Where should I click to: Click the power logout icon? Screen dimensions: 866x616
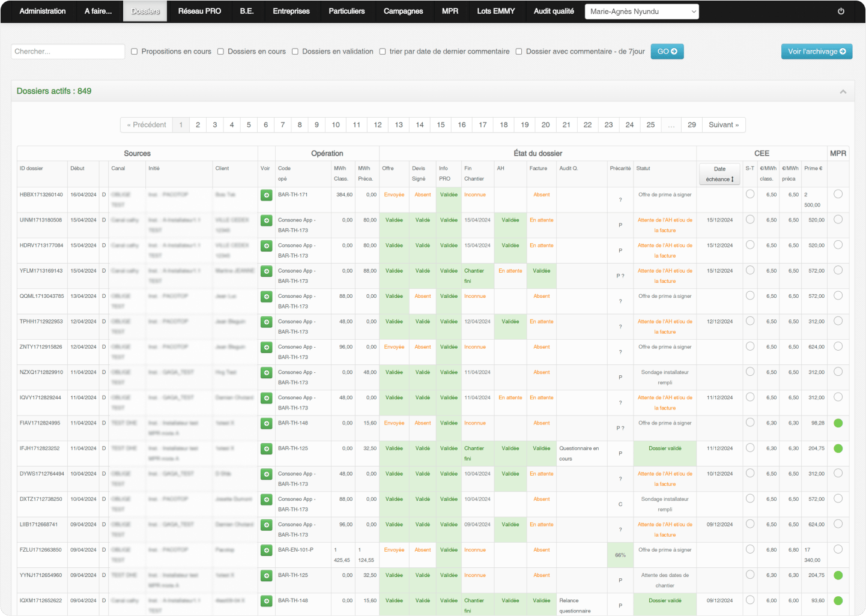click(841, 11)
